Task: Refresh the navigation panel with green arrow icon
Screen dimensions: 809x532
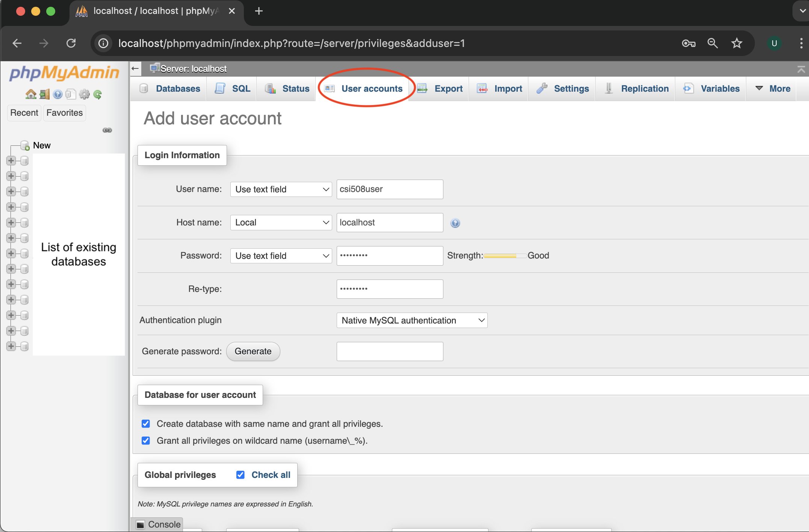Action: coord(98,94)
